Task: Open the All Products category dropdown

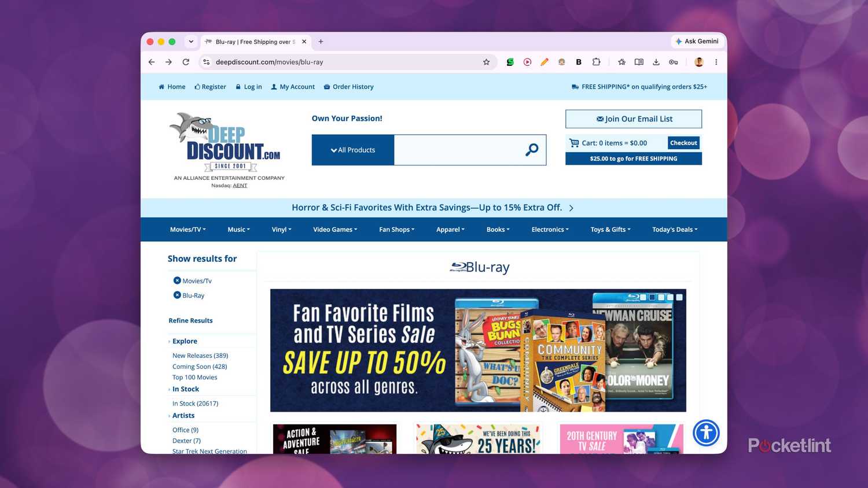Action: pos(353,150)
